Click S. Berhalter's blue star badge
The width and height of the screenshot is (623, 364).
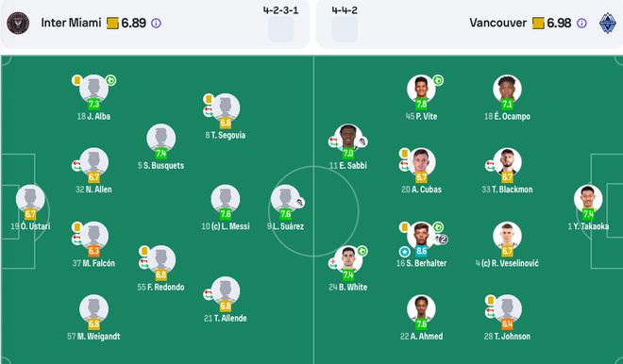404,252
